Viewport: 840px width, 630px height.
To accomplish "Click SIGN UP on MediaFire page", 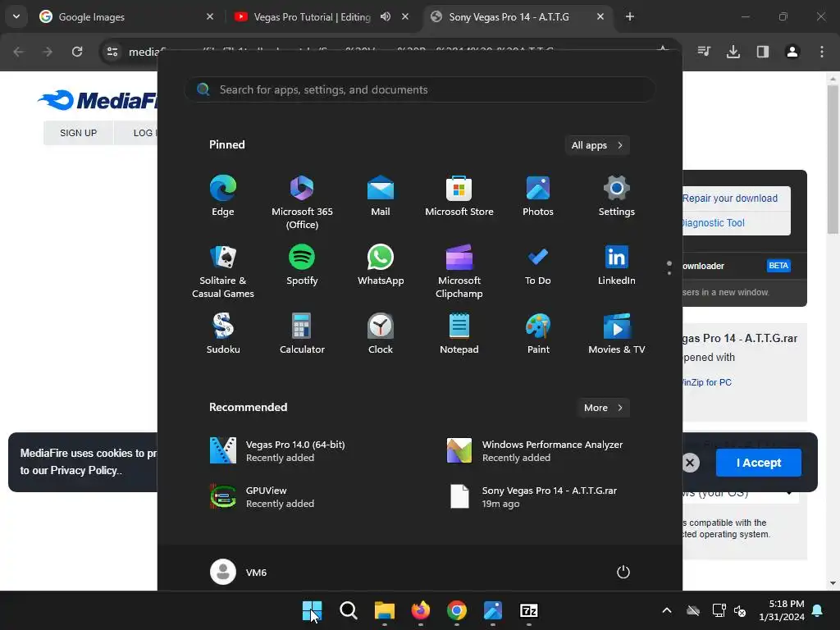I will [78, 133].
